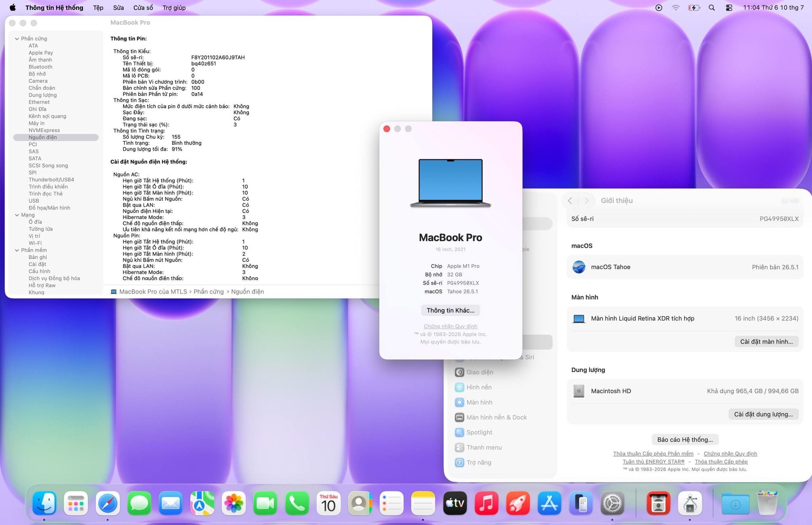
Task: Open Mail from the Dock
Action: point(170,503)
